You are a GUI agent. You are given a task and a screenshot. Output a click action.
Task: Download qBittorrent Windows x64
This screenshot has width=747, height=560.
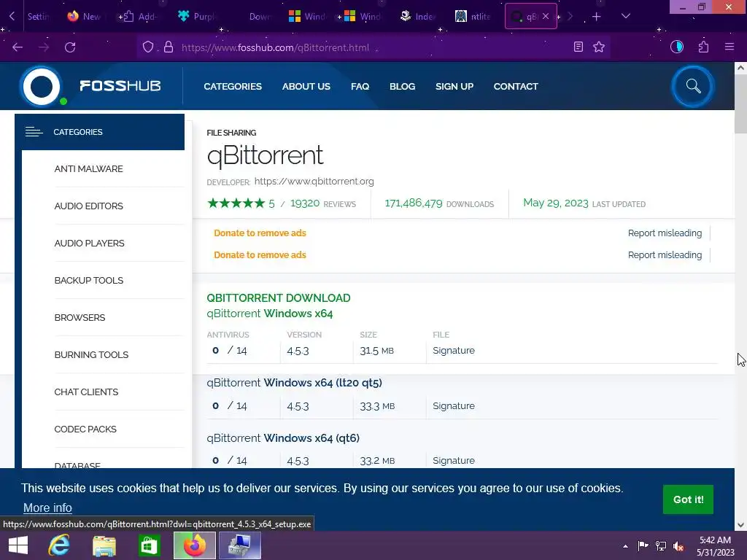270,314
